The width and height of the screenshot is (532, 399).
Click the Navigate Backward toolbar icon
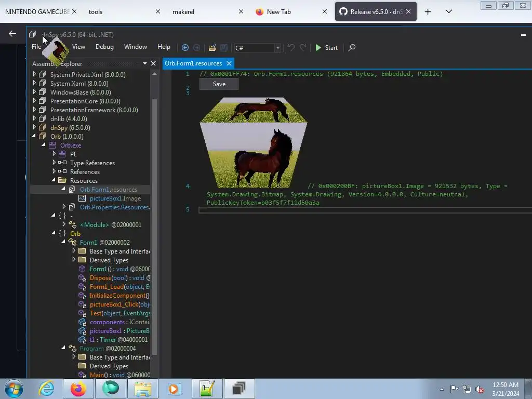(185, 47)
